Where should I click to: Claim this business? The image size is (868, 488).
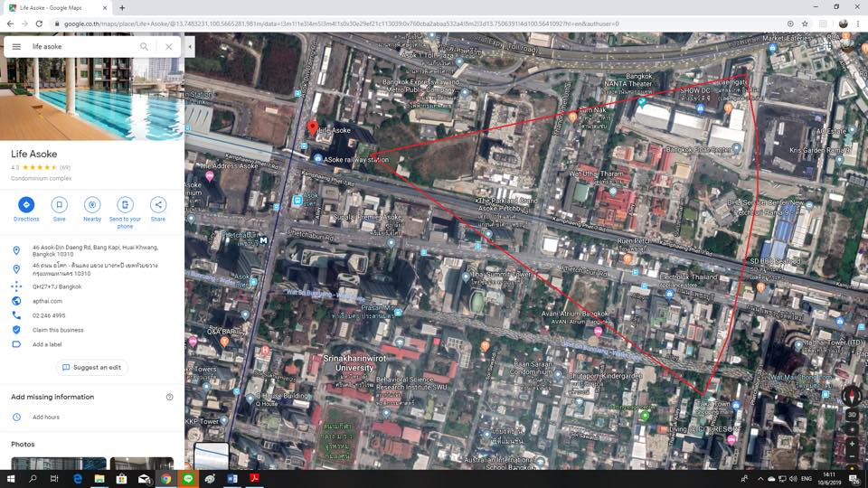58,330
